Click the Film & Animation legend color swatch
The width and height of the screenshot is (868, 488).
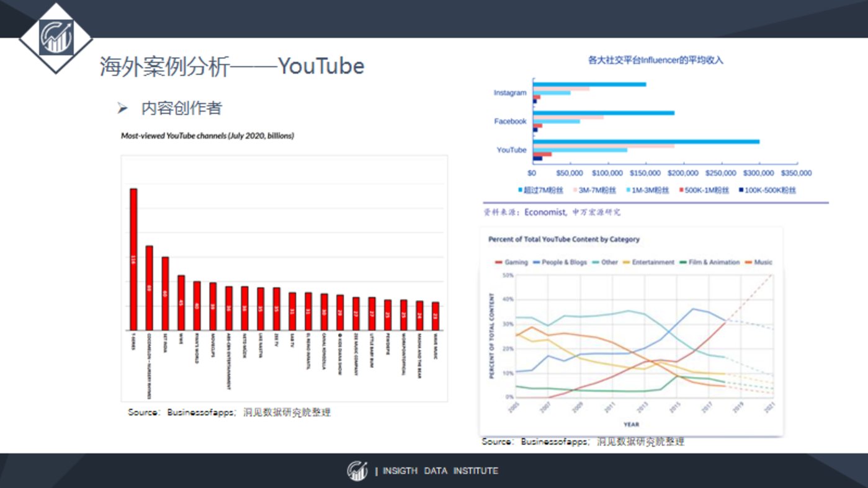(x=684, y=262)
